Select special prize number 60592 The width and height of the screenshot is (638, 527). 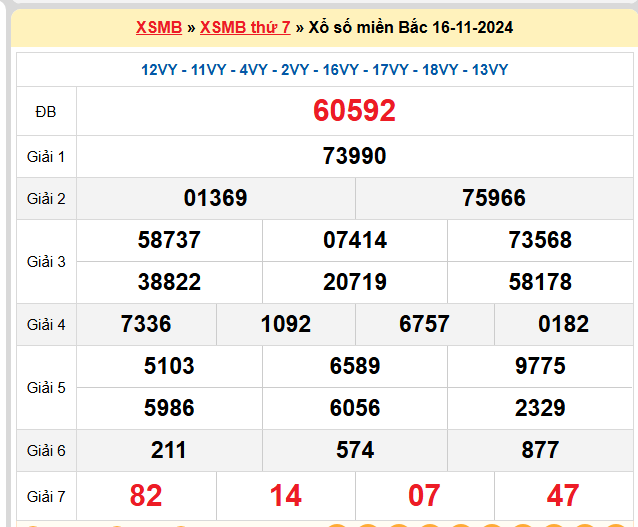tap(354, 111)
